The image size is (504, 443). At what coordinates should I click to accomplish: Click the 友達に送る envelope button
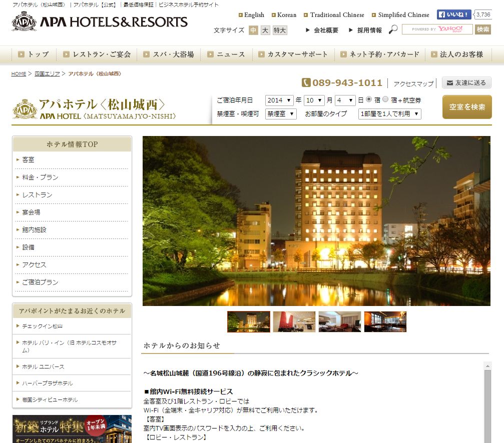coord(466,83)
